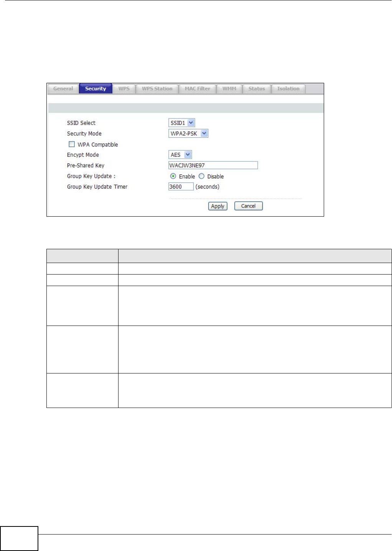This screenshot has height=551, width=392.
Task: Switch to the WMM tab
Action: click(229, 89)
